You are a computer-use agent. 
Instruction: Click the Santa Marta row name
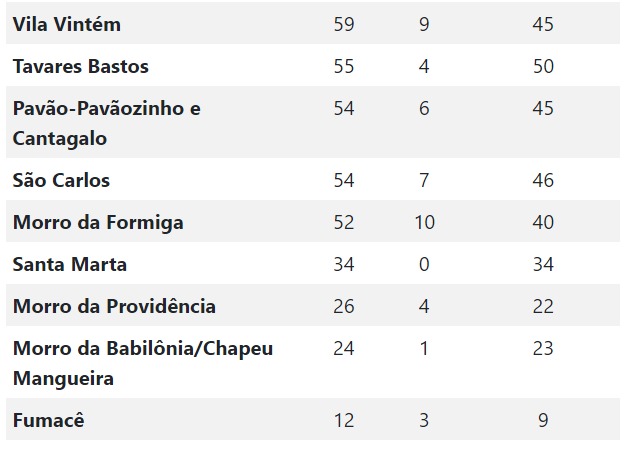70,265
